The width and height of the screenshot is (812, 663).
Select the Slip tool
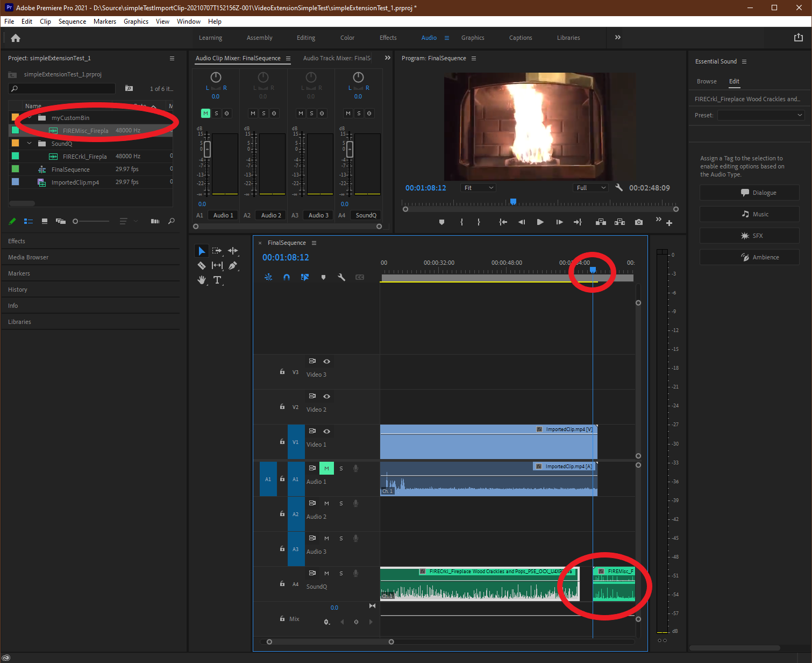click(x=217, y=265)
